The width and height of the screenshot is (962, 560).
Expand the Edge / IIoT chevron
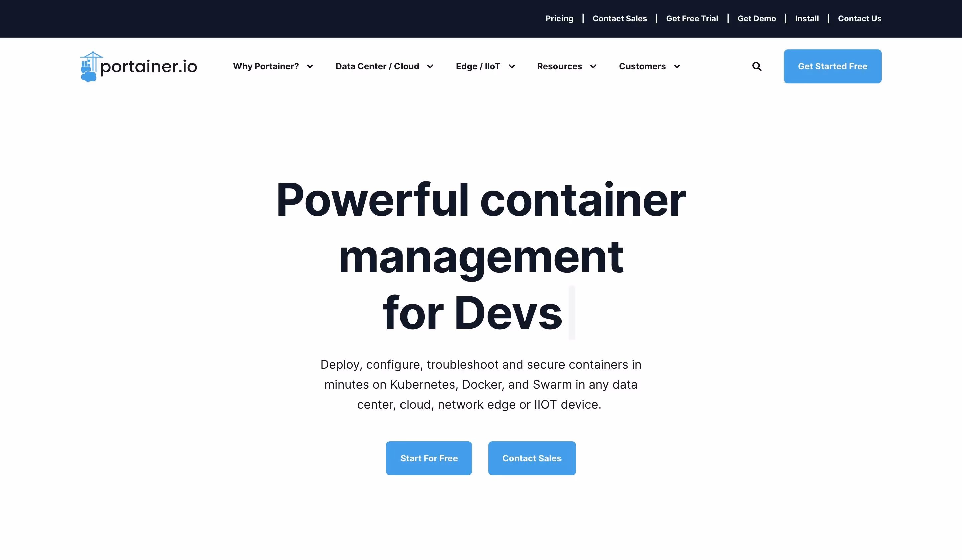[512, 67]
